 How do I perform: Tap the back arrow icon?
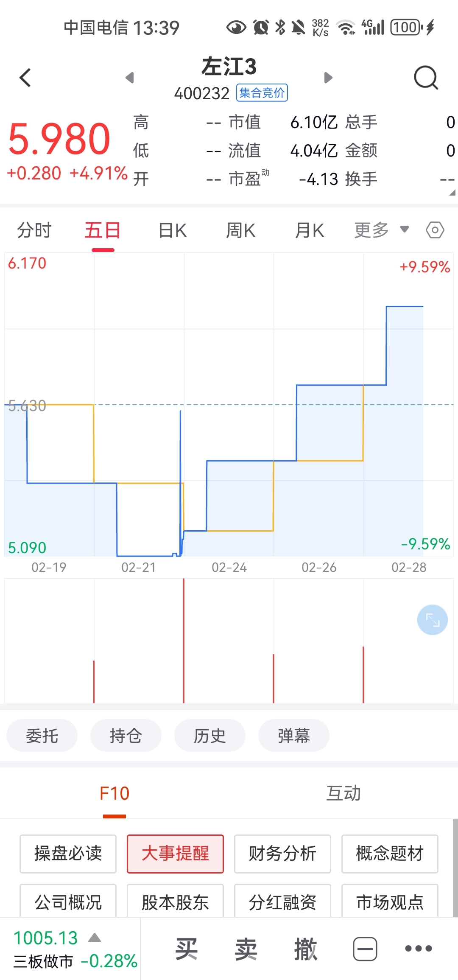pos(25,78)
